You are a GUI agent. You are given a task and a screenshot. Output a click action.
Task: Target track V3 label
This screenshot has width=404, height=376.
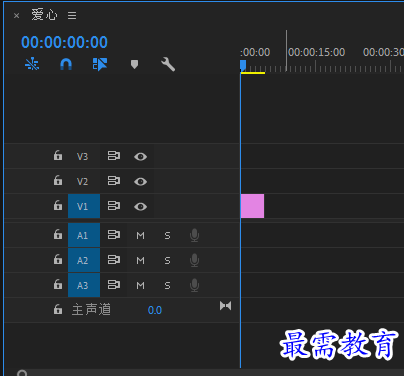coord(82,156)
